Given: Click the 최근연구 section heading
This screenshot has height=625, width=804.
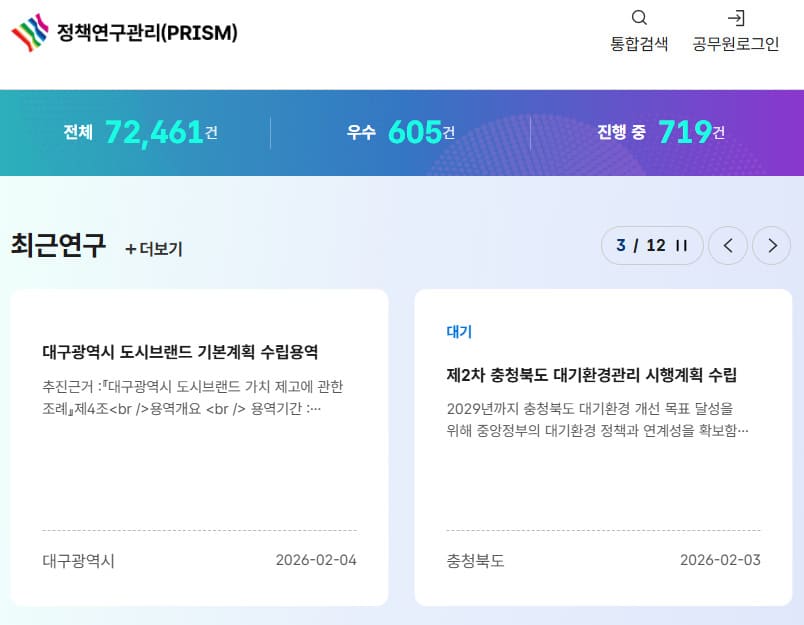Looking at the screenshot, I should pyautogui.click(x=58, y=243).
